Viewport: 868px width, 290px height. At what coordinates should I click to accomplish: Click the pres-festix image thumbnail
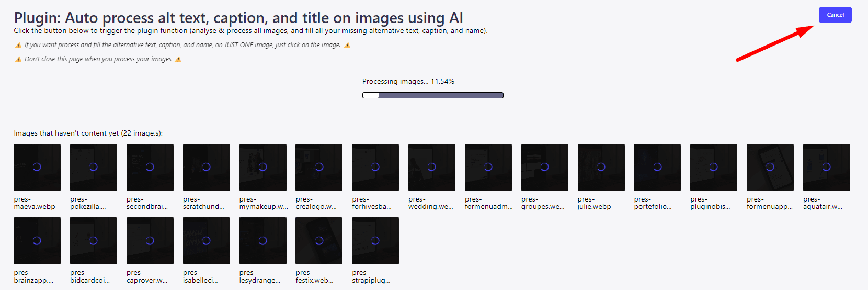tap(319, 241)
